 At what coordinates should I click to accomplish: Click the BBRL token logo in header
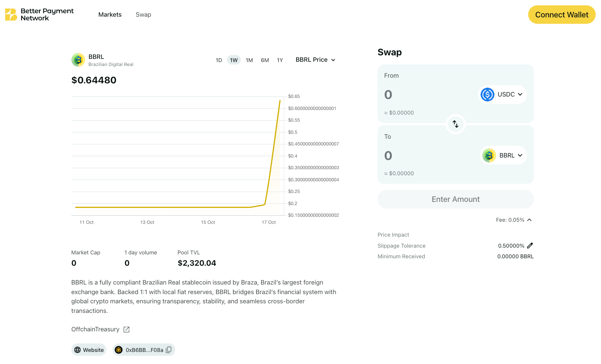[x=78, y=60]
